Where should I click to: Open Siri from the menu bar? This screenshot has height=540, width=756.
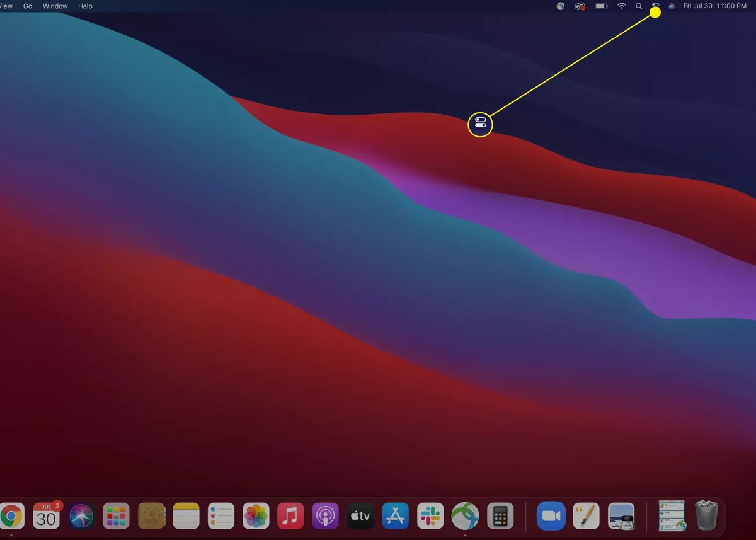pyautogui.click(x=672, y=6)
